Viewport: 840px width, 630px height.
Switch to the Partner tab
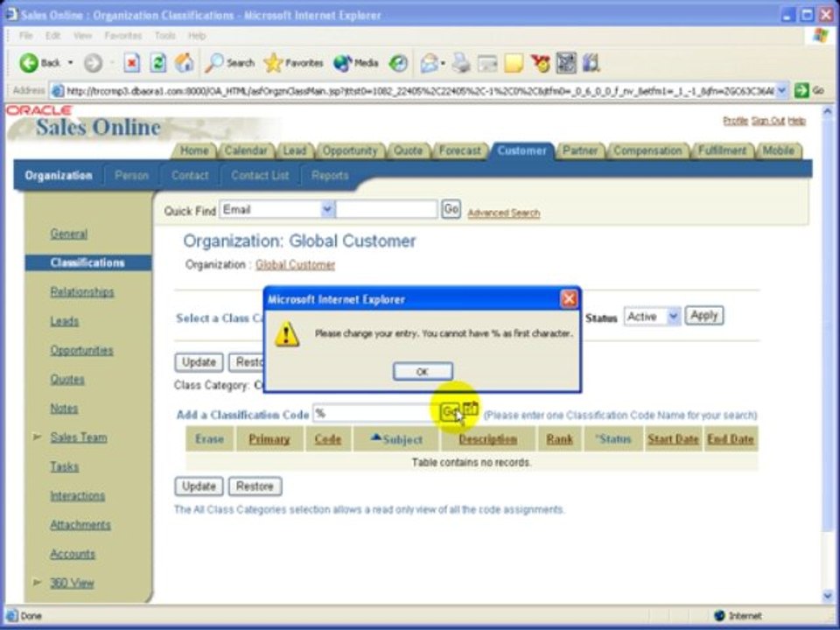[579, 151]
